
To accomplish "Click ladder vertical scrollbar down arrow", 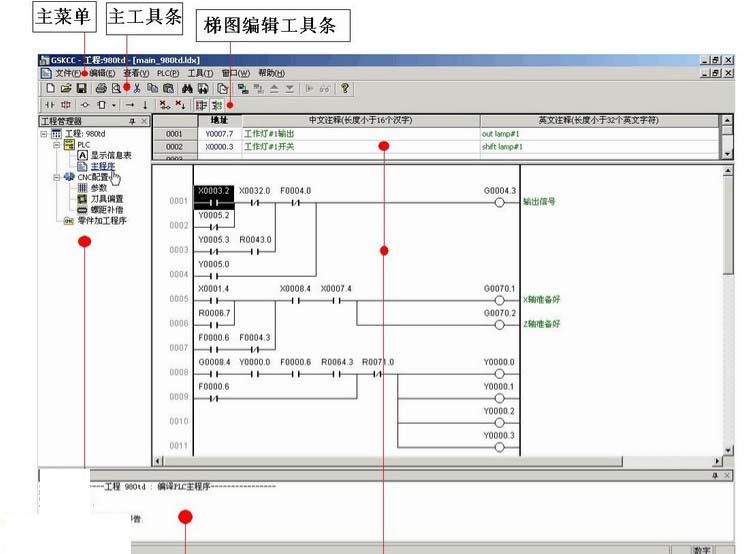I will [728, 450].
